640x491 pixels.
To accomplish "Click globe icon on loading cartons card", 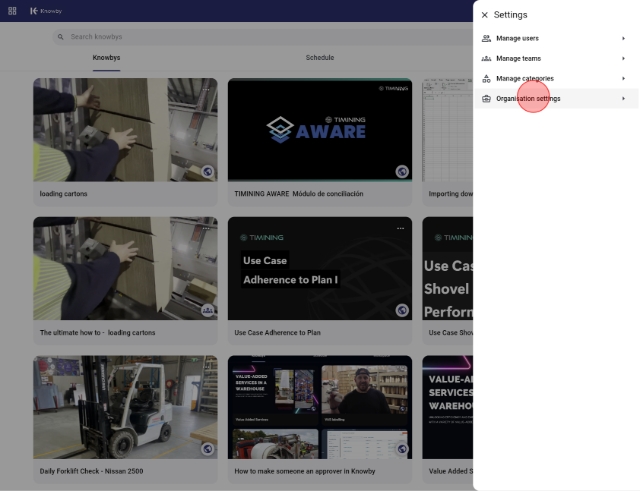I will click(208, 171).
